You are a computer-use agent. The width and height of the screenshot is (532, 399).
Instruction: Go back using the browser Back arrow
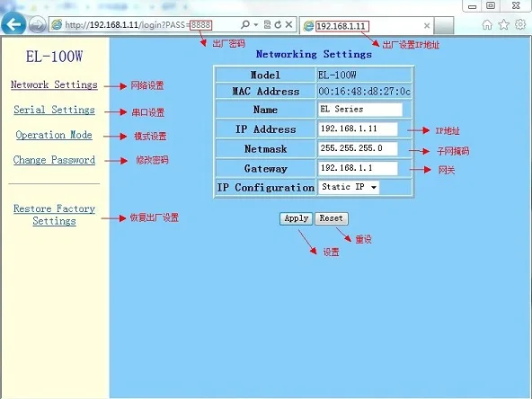(13, 23)
